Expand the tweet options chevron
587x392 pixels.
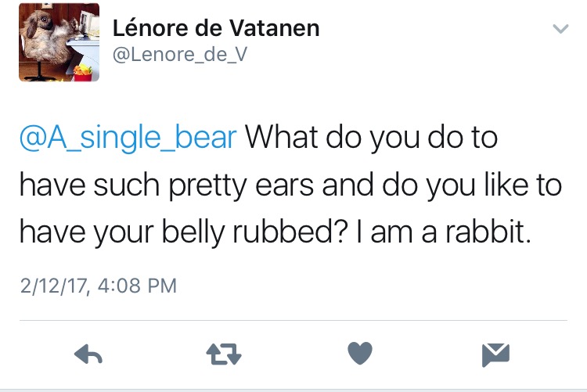[x=560, y=30]
